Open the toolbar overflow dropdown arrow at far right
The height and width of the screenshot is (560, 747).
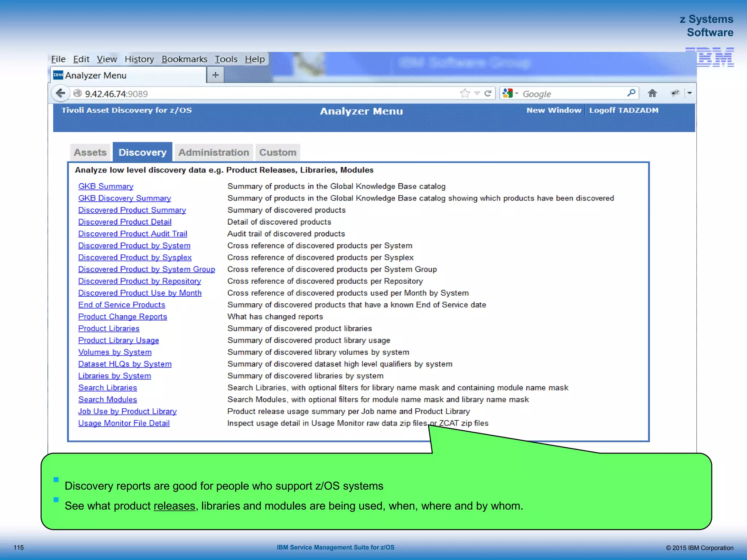click(689, 93)
